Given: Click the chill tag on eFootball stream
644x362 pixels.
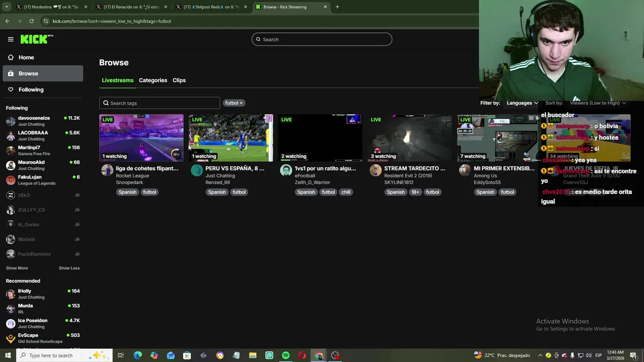Looking at the screenshot, I should [346, 192].
